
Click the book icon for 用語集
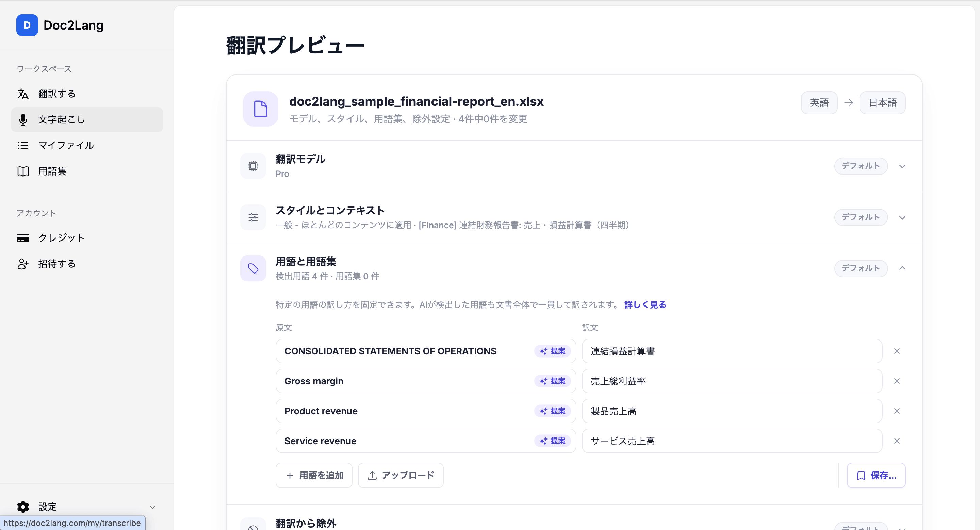tap(23, 171)
